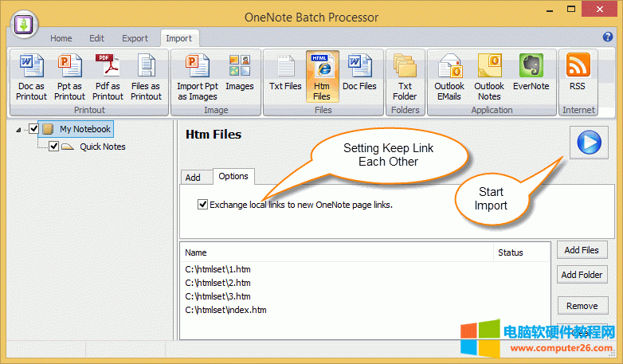The image size is (623, 364).
Task: Select Quick Notes section
Action: (103, 147)
